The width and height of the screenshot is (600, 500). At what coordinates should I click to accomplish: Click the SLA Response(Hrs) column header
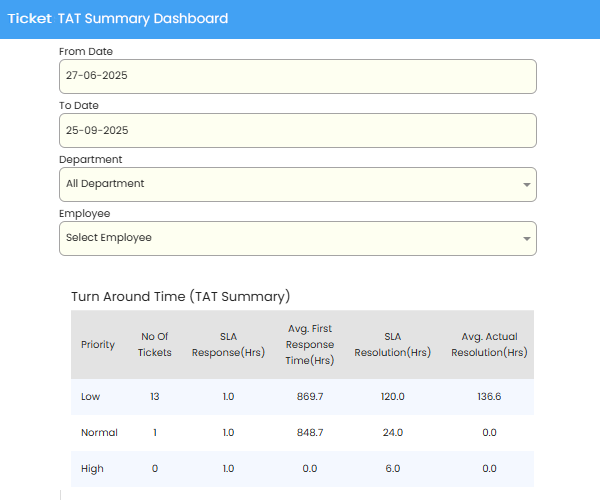click(x=228, y=344)
